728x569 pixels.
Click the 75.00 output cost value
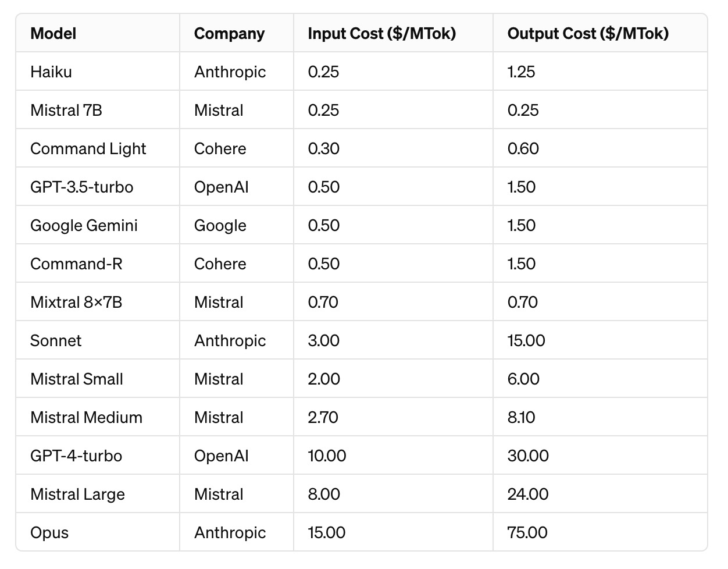527,533
